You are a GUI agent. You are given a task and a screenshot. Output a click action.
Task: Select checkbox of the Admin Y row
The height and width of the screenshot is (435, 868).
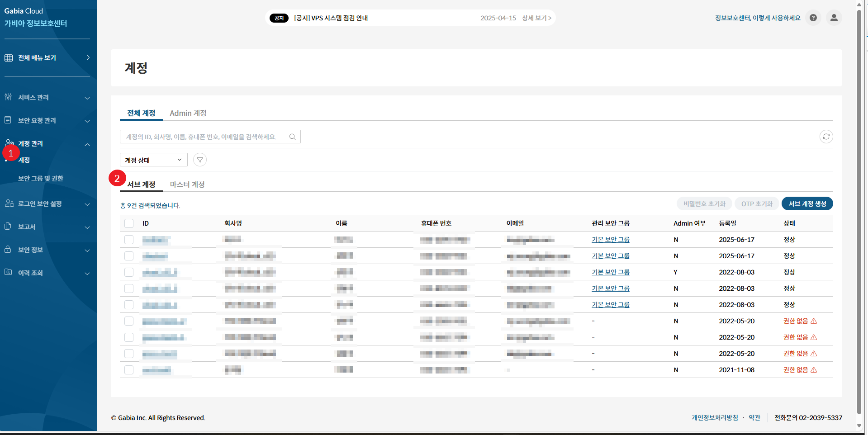click(x=129, y=272)
